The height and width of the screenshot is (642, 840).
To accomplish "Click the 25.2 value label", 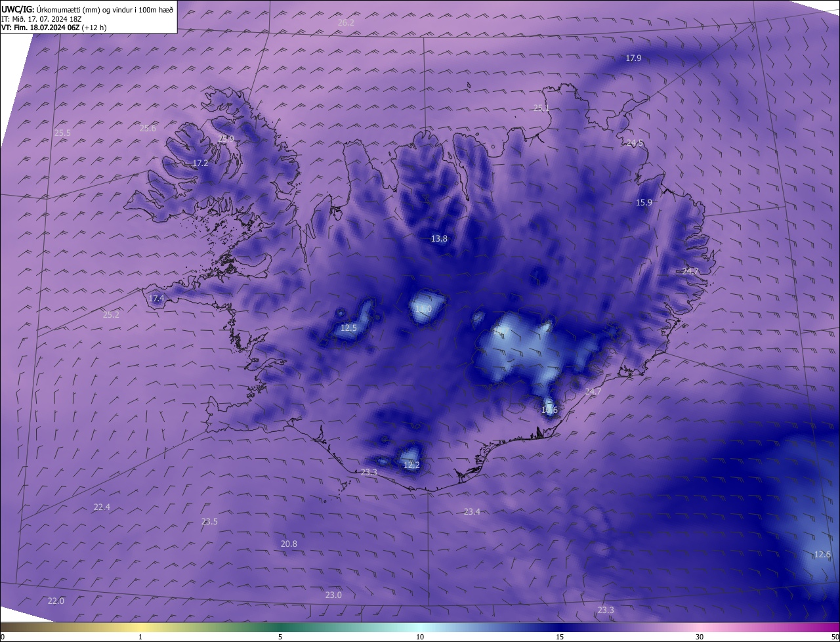I will pos(111,315).
